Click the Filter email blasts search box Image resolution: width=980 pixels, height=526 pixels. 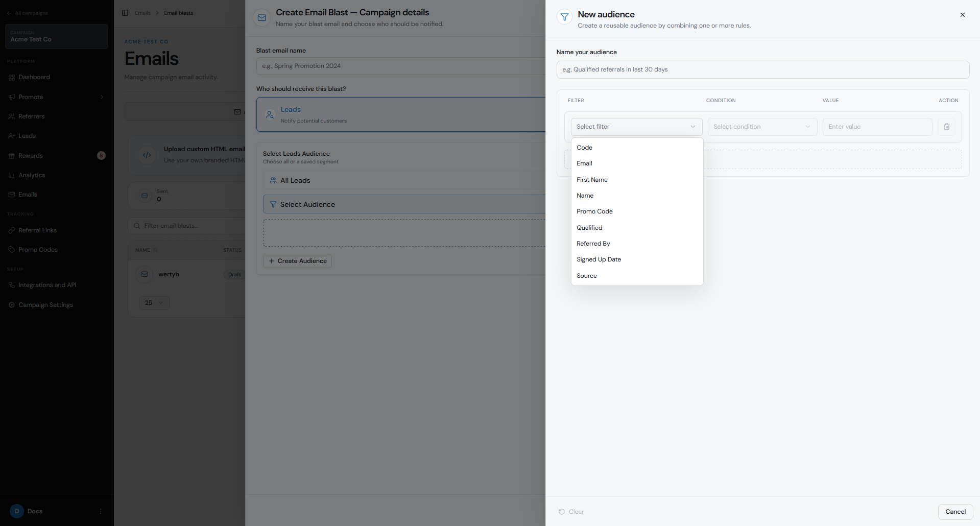pyautogui.click(x=187, y=226)
